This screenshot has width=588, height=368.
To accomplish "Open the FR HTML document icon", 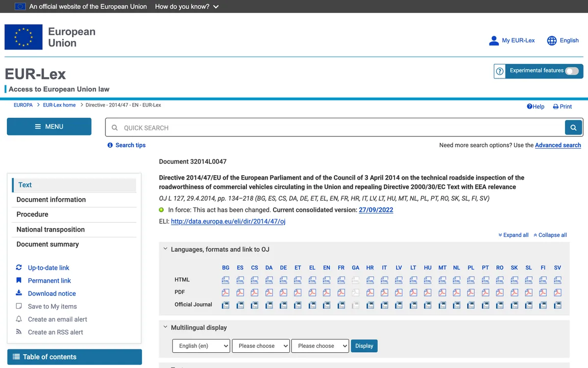I will 341,280.
